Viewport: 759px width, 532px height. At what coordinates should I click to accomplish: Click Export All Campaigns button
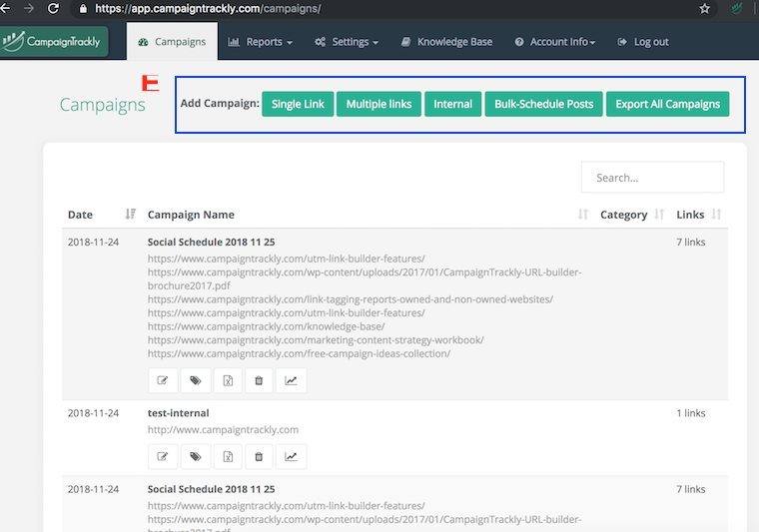pos(667,104)
